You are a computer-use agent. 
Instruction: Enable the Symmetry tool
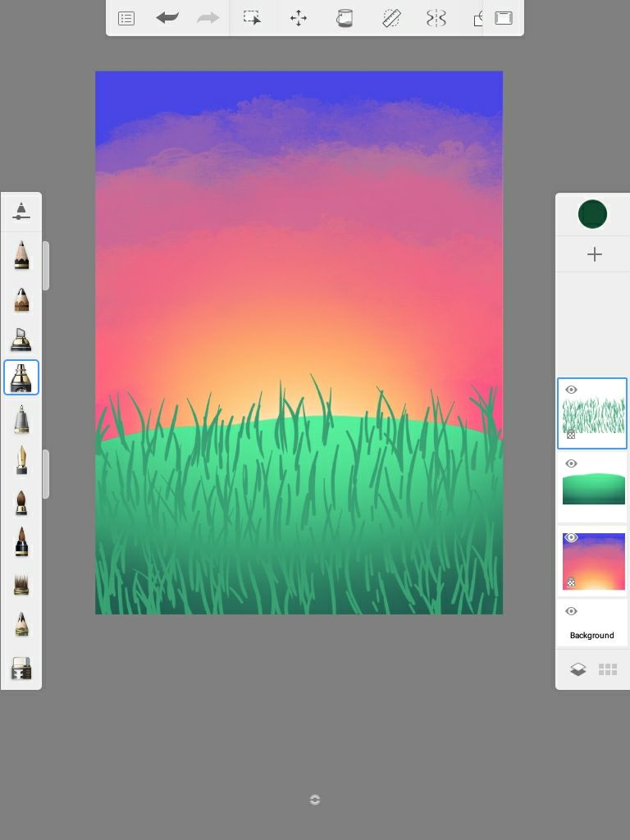click(436, 18)
